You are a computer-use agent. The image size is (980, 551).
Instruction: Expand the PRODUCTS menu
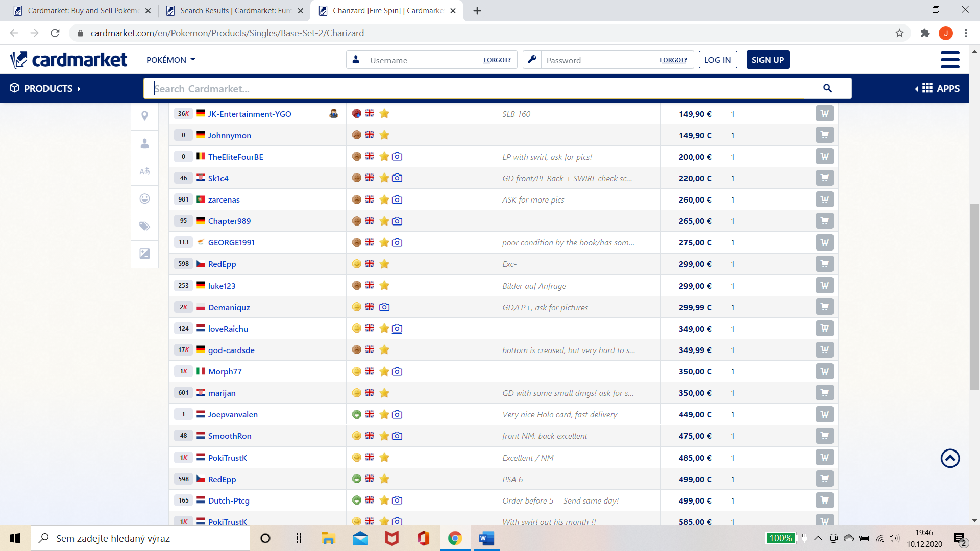pyautogui.click(x=45, y=88)
